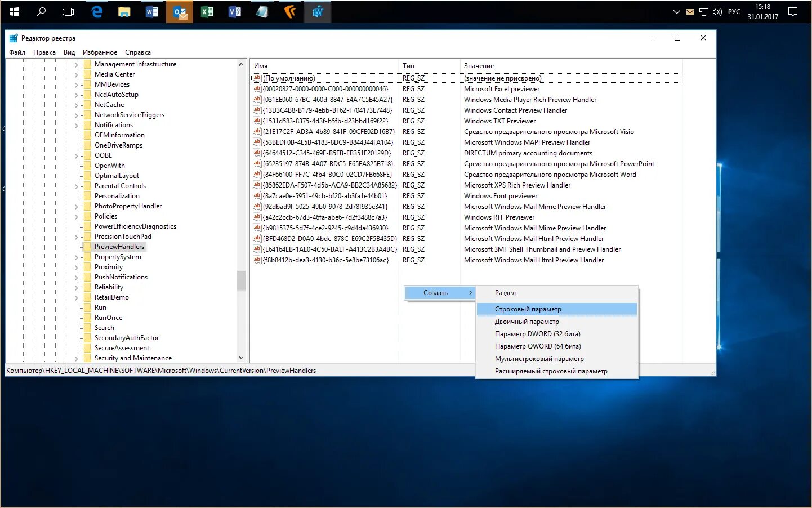Image resolution: width=812 pixels, height=508 pixels.
Task: Launch Microsoft Edge from taskbar
Action: pos(97,12)
